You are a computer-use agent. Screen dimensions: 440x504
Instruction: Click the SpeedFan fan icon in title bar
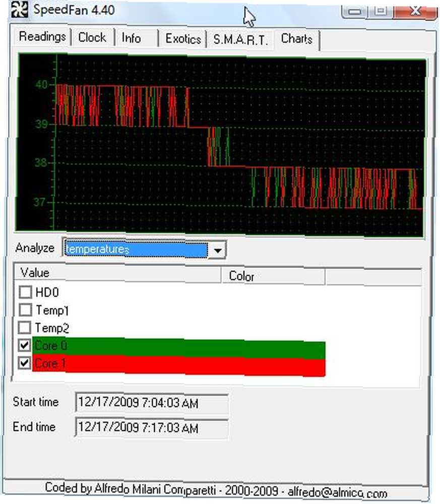tap(19, 10)
